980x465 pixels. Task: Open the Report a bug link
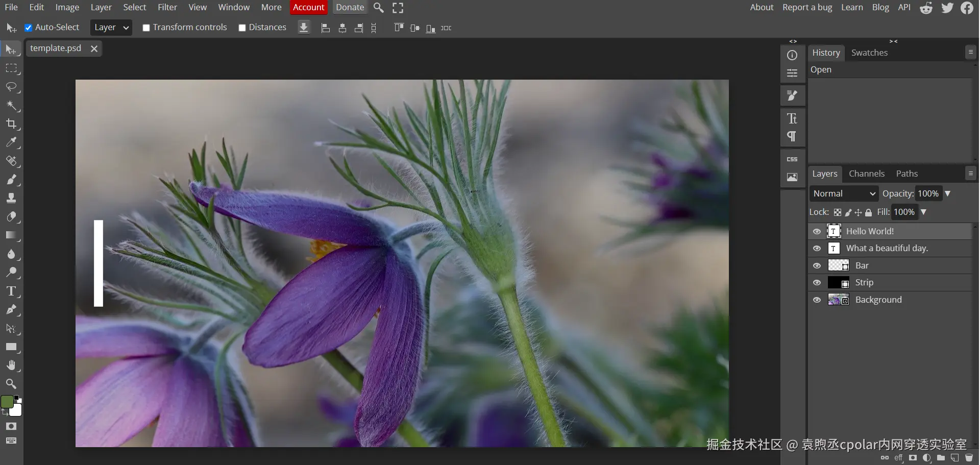coord(807,7)
